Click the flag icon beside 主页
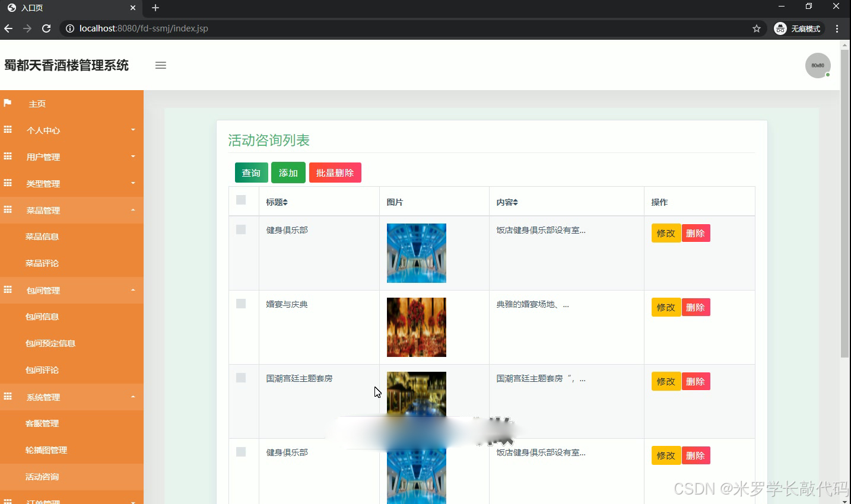The height and width of the screenshot is (504, 851). tap(7, 103)
